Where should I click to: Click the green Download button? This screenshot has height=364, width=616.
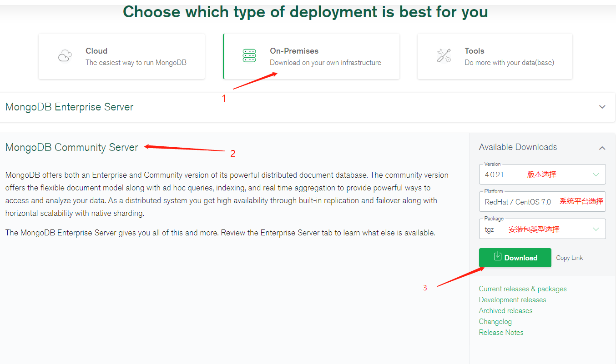pos(515,258)
